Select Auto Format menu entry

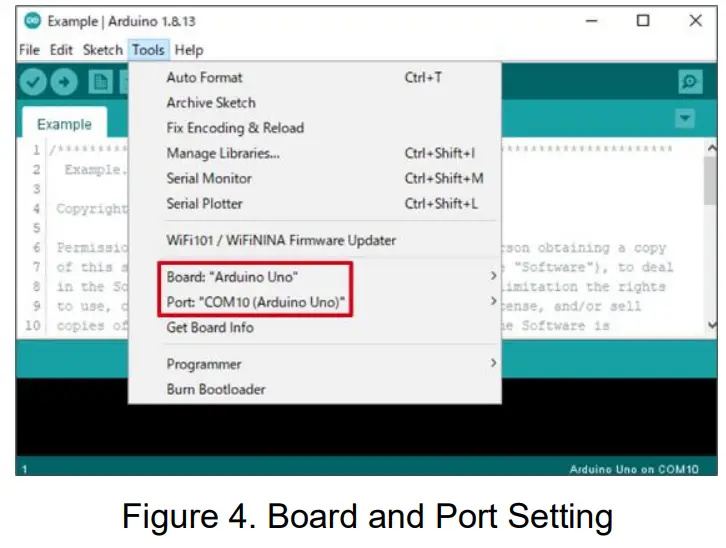[x=315, y=77]
